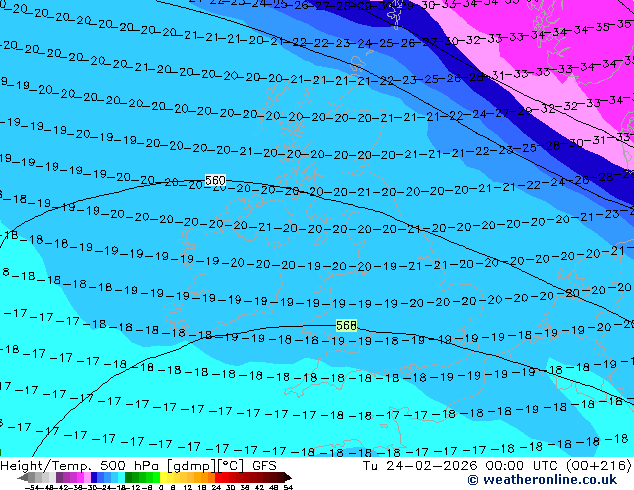Click the 568 height contour label

click(346, 325)
